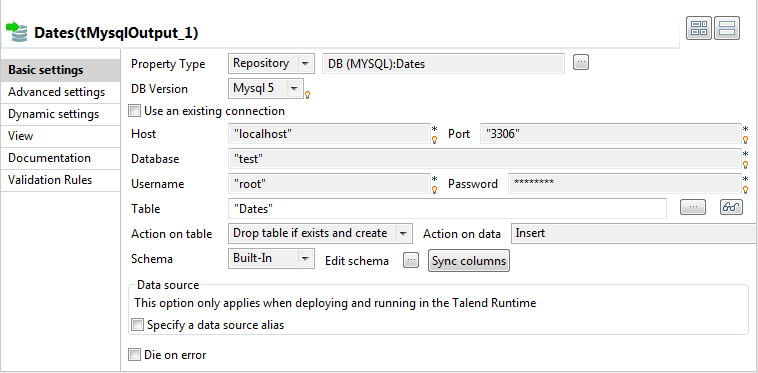The width and height of the screenshot is (758, 373).
Task: Select Basic settings tab
Action: click(60, 70)
